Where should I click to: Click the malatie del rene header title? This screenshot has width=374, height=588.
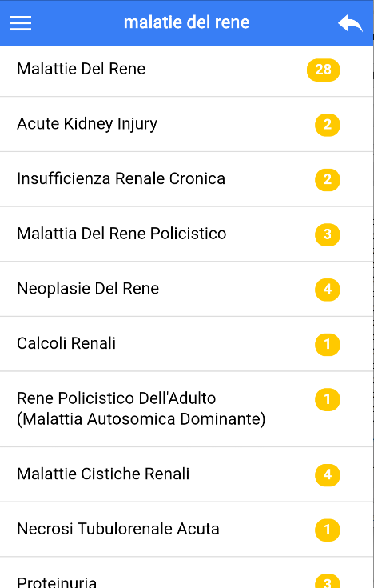pyautogui.click(x=186, y=22)
